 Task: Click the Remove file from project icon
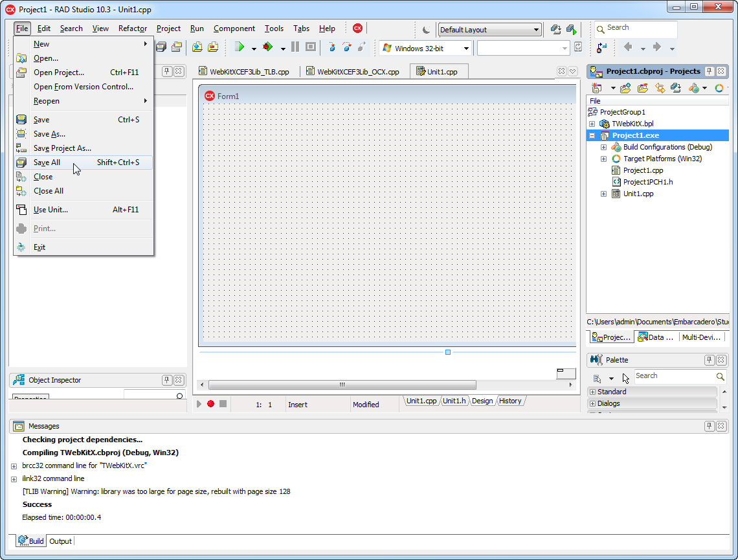coord(213,47)
